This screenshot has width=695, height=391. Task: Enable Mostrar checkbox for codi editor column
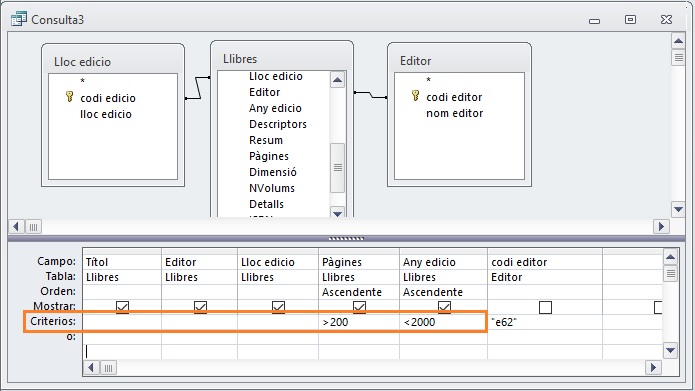545,307
